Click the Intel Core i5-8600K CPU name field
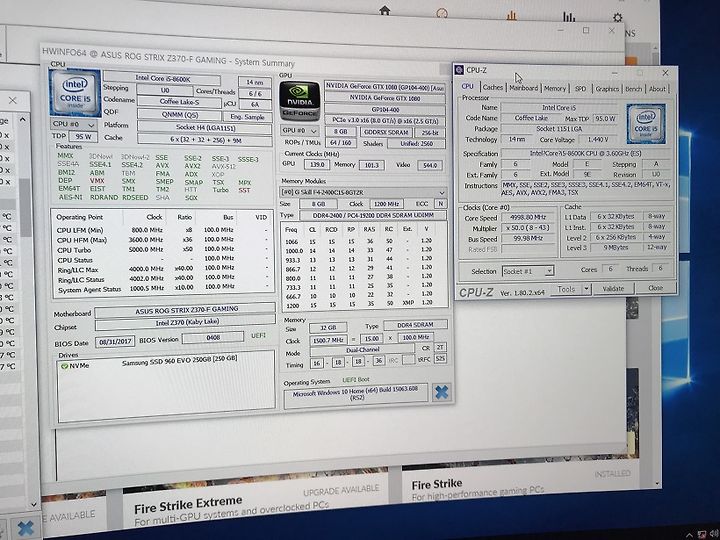720x540 pixels. (x=162, y=79)
